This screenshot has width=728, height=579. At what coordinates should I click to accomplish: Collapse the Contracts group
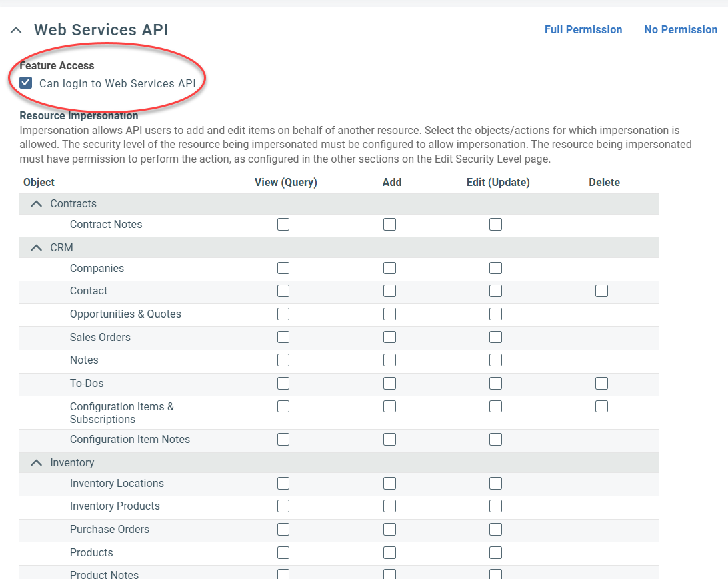tap(37, 204)
